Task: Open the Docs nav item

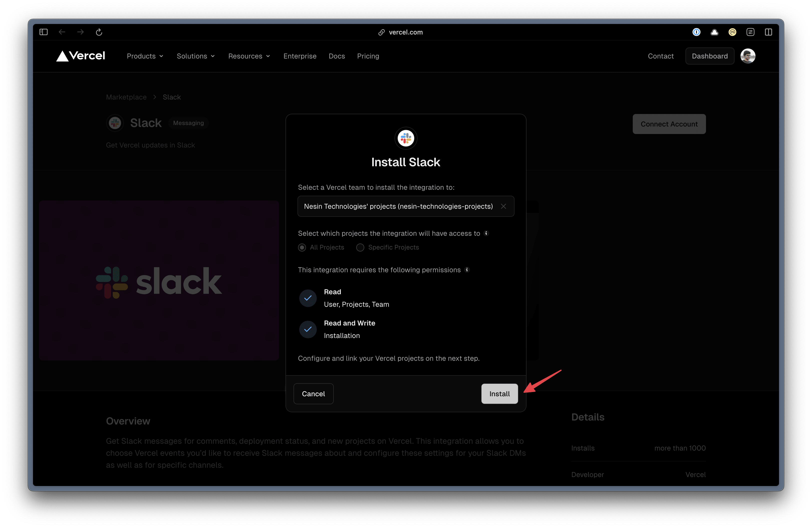Action: tap(336, 56)
